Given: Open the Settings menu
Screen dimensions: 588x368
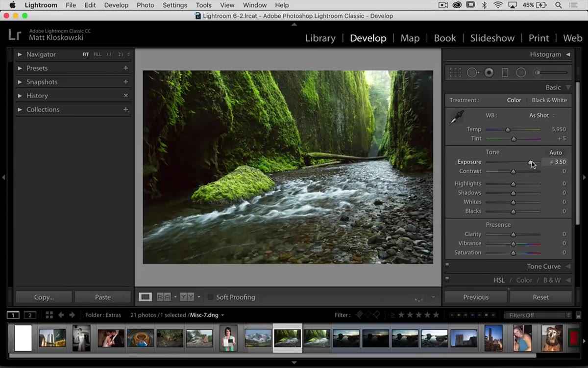Looking at the screenshot, I should [175, 5].
